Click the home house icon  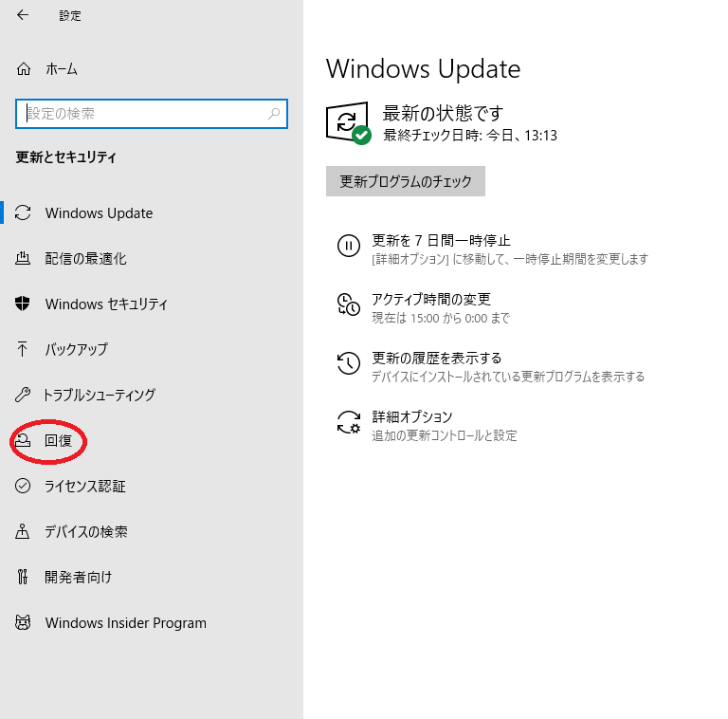[23, 69]
